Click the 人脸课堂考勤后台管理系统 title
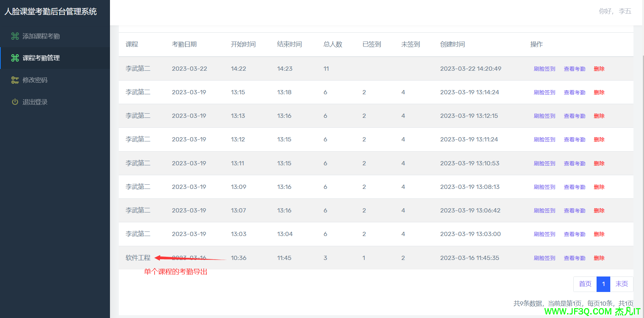Viewport: 644px width, 318px height. point(51,12)
